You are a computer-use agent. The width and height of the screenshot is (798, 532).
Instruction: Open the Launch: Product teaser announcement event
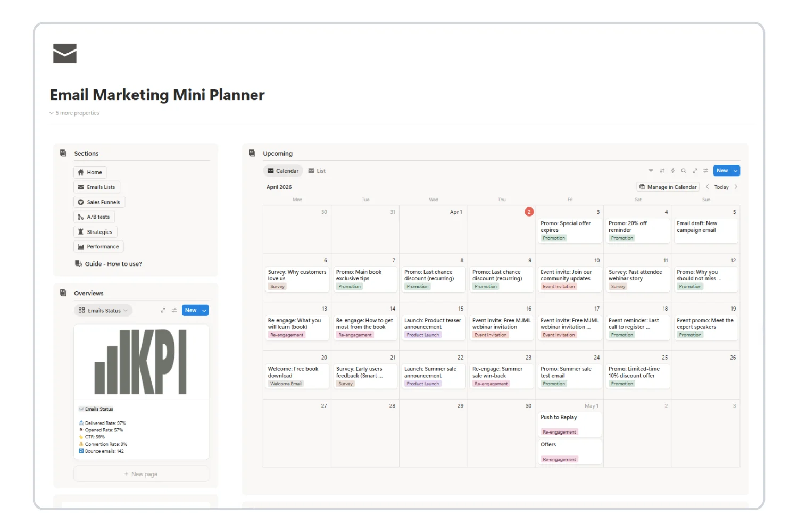pyautogui.click(x=433, y=323)
